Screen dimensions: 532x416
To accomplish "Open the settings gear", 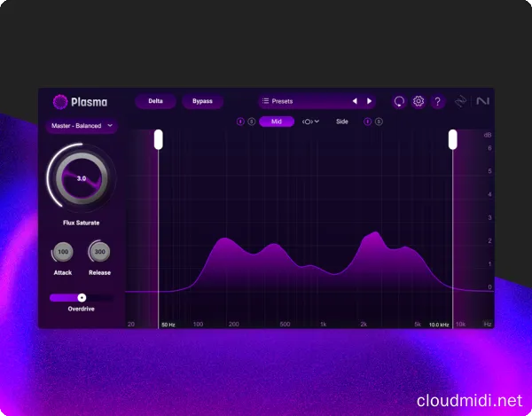I will (x=419, y=101).
